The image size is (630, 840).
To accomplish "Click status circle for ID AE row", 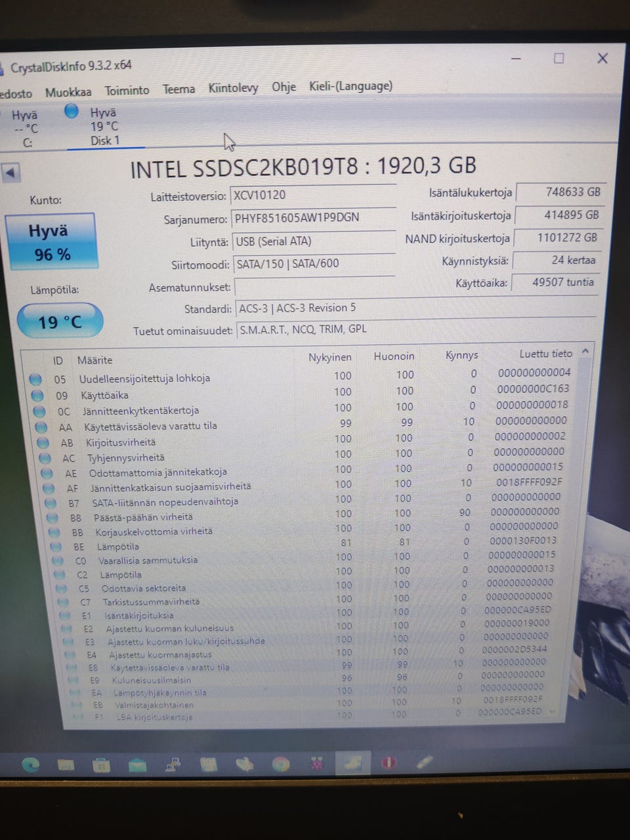I will click(47, 473).
